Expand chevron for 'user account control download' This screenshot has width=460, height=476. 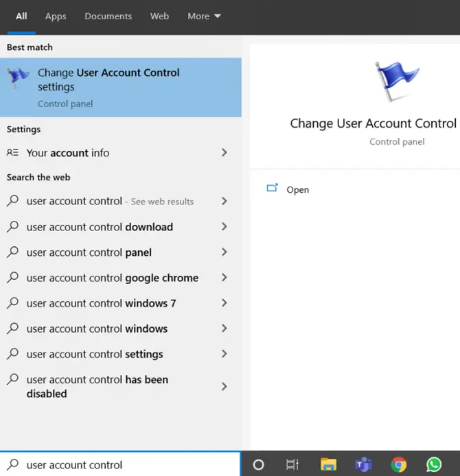[x=225, y=226]
